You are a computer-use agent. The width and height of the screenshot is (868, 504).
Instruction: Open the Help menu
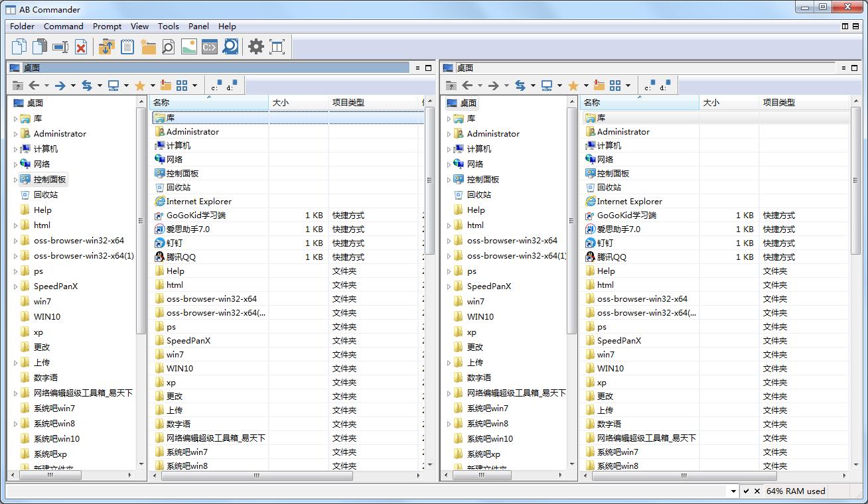coord(227,27)
